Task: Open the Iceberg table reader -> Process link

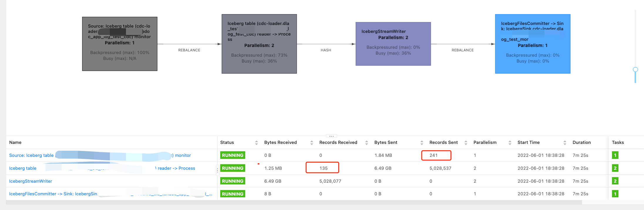Action: (x=102, y=168)
